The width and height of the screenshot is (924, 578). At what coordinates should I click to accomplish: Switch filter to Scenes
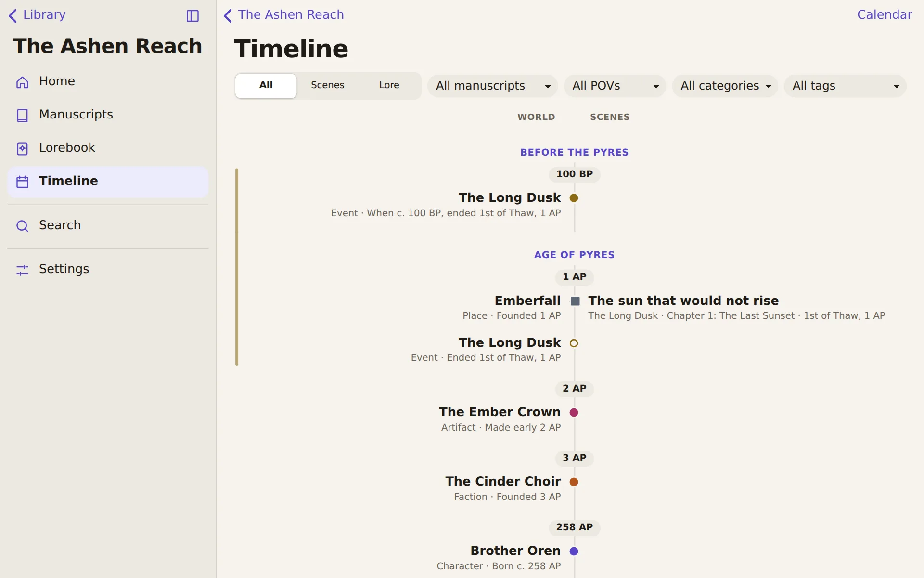[328, 85]
